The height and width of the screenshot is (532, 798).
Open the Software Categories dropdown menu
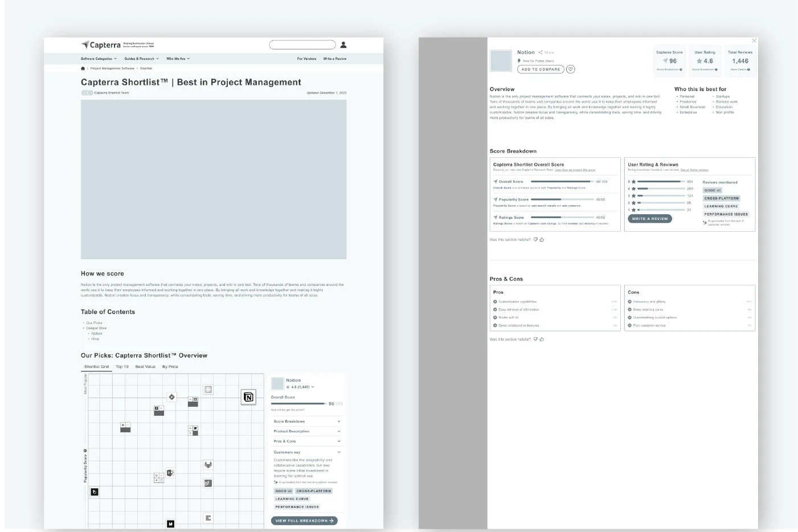coord(99,59)
